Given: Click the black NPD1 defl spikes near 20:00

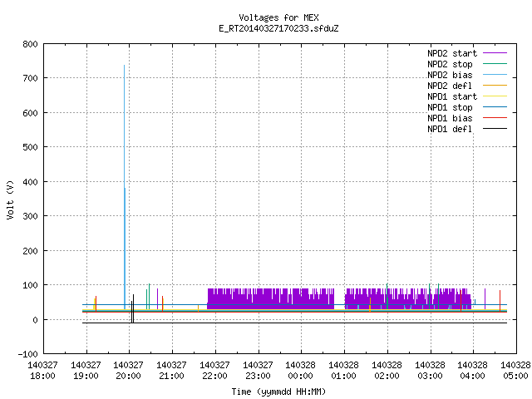Looking at the screenshot, I should [133, 308].
